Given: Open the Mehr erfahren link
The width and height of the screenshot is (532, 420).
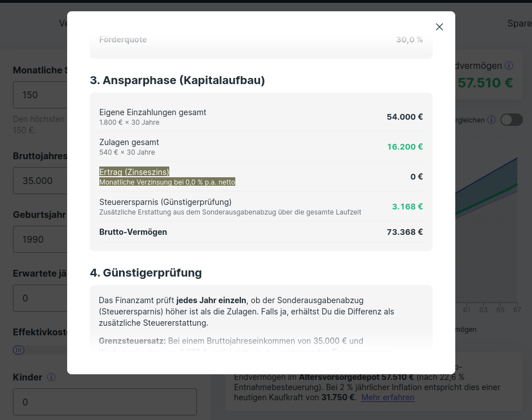Looking at the screenshot, I should tap(388, 397).
